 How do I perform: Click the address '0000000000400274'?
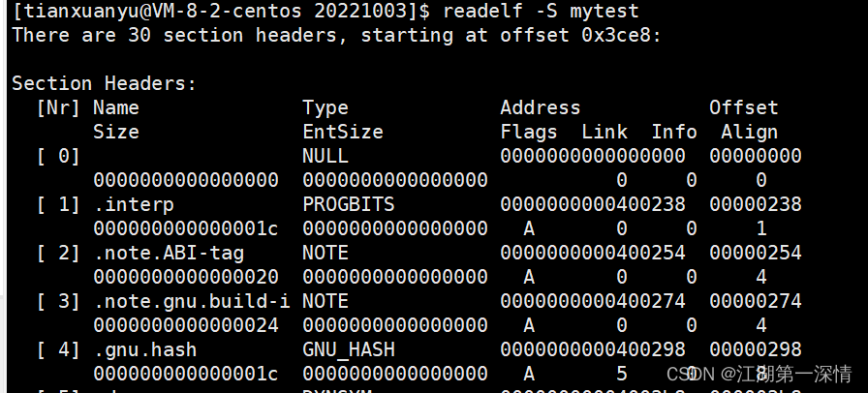(593, 301)
